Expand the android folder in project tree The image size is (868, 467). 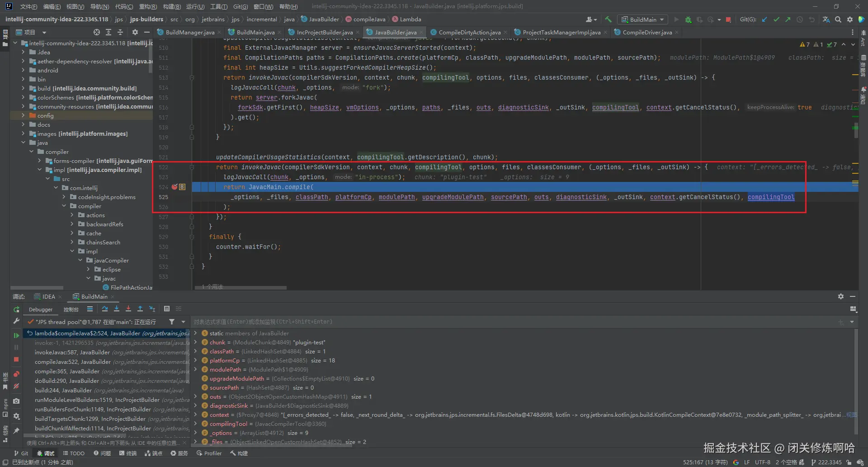[x=23, y=70]
